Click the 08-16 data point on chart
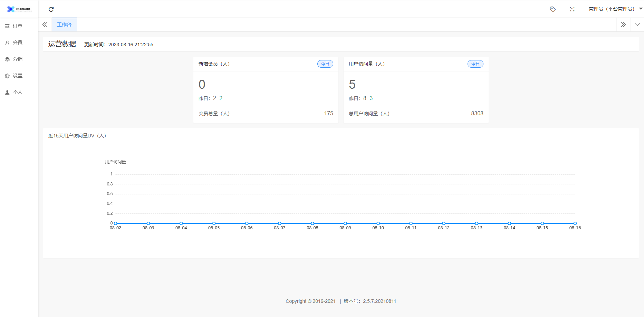644x317 pixels. coord(575,223)
